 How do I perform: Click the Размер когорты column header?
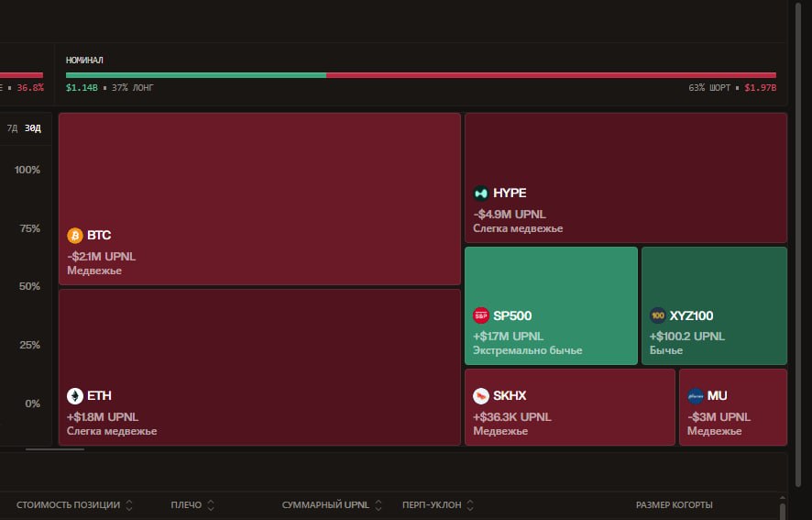(675, 505)
